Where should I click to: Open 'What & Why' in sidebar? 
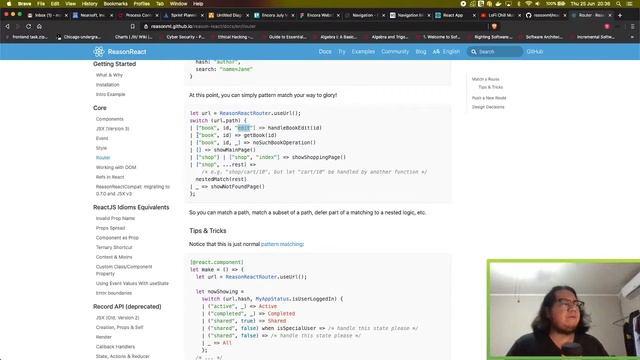(109, 75)
